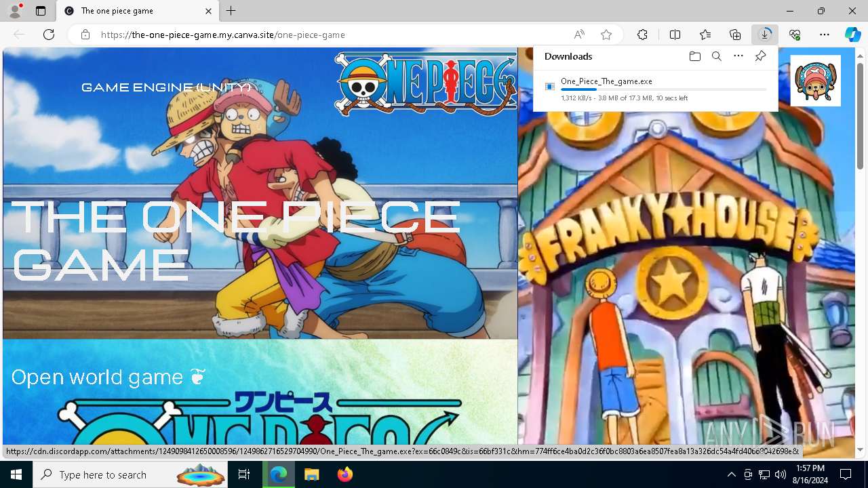Go back with the back arrow
This screenshot has height=488, width=868.
click(19, 35)
